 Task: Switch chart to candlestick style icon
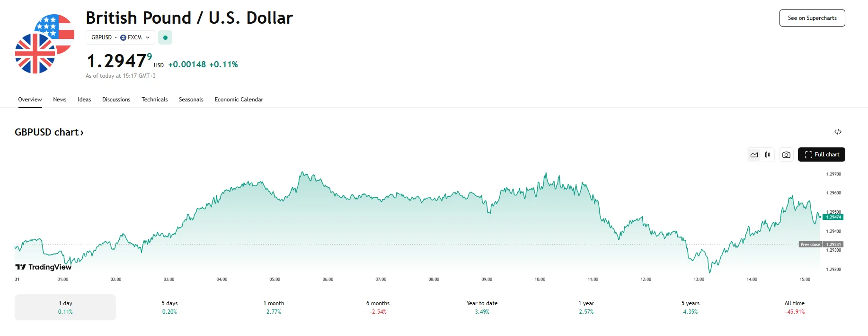pyautogui.click(x=768, y=154)
